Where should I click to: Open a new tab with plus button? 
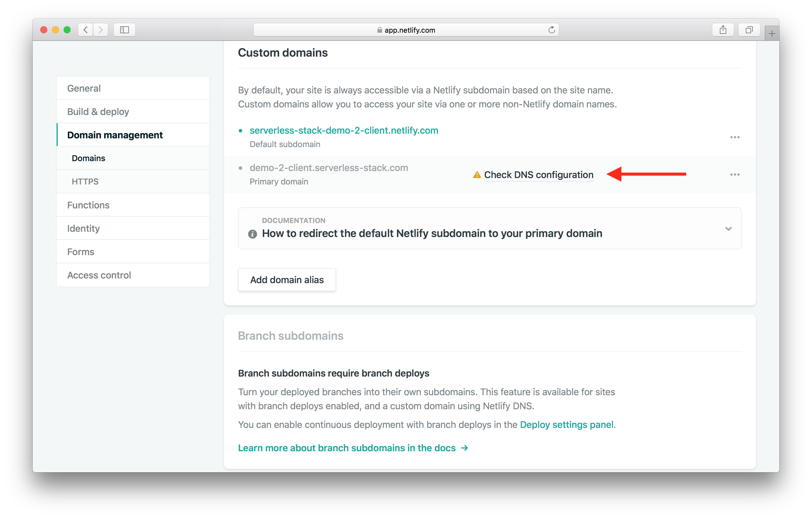[x=771, y=34]
